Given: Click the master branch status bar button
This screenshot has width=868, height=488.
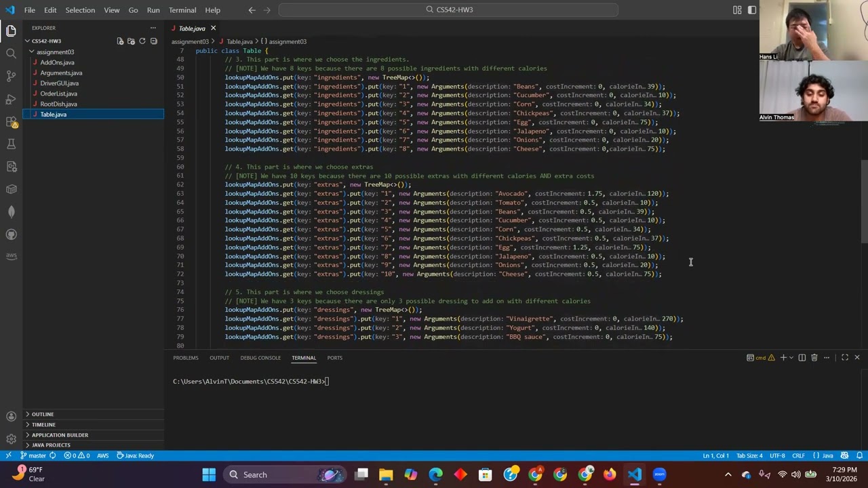Looking at the screenshot, I should coord(33,455).
